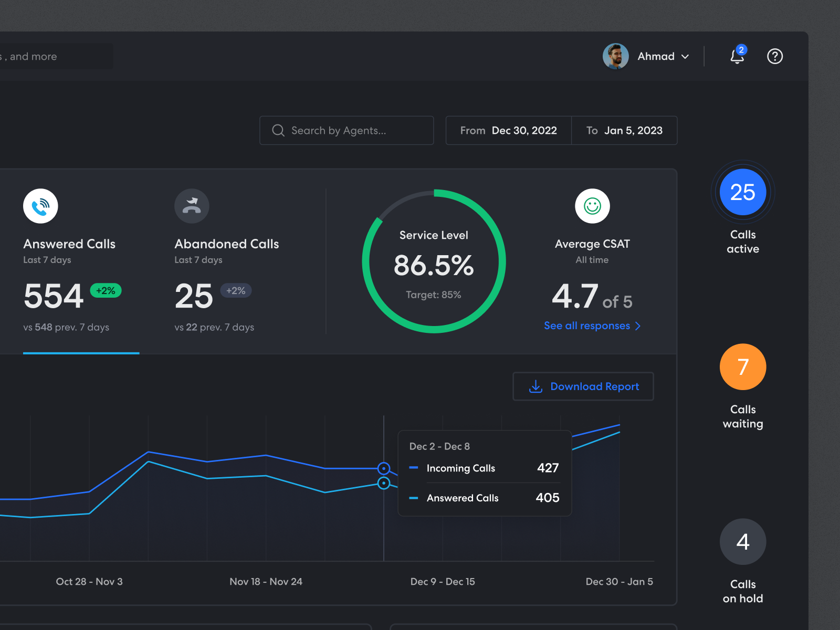Click the notifications bell icon
Image resolution: width=840 pixels, height=630 pixels.
click(737, 56)
